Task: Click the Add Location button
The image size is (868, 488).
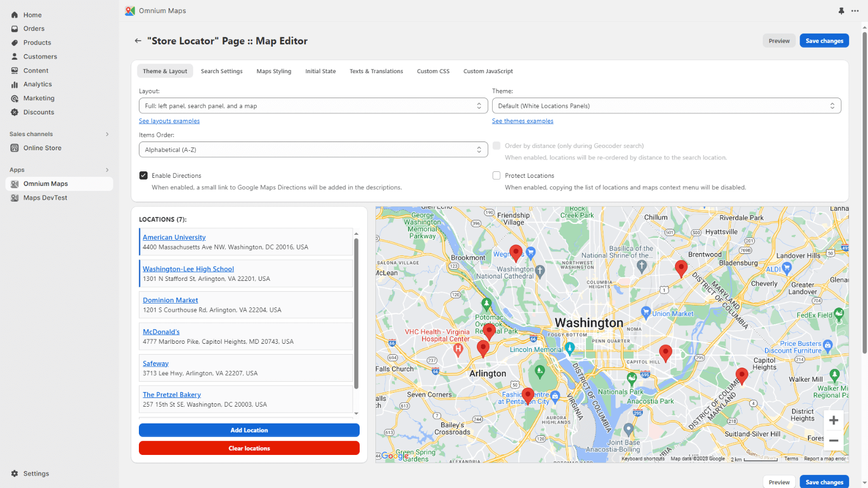Action: [249, 430]
